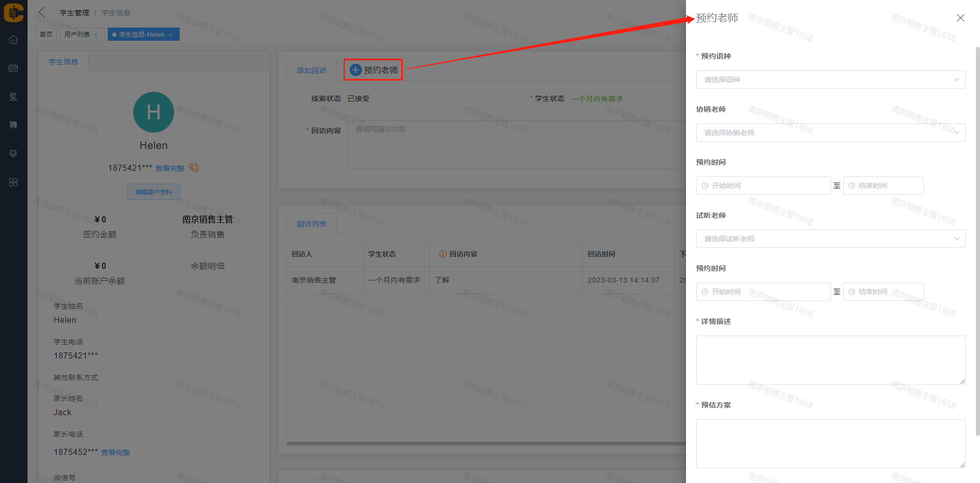
Task: Click the heart-shaped icon in the sidebar
Action: coord(13,154)
